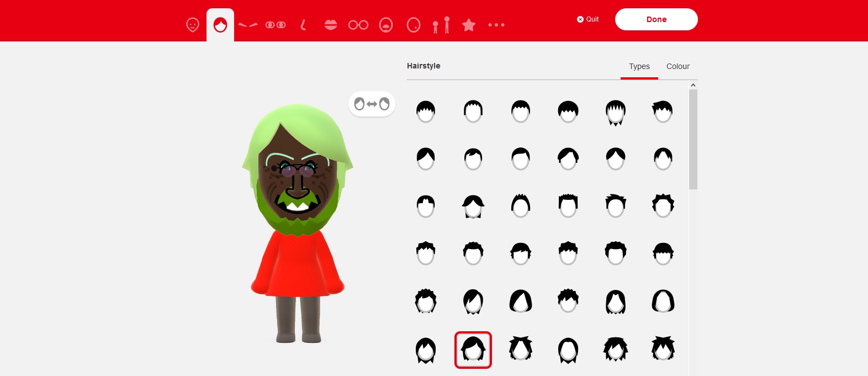Click the scrollbar up arrow
Image resolution: width=868 pixels, height=376 pixels.
point(693,85)
